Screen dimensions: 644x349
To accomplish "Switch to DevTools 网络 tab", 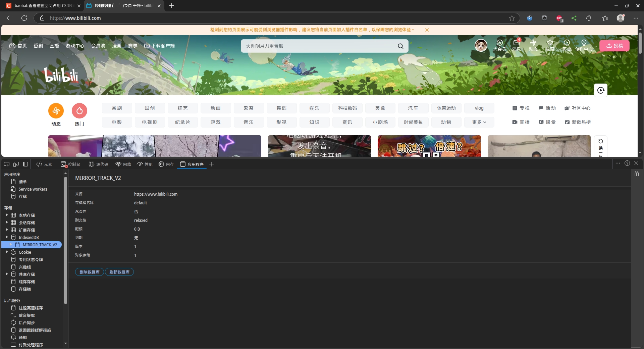I will pos(123,164).
